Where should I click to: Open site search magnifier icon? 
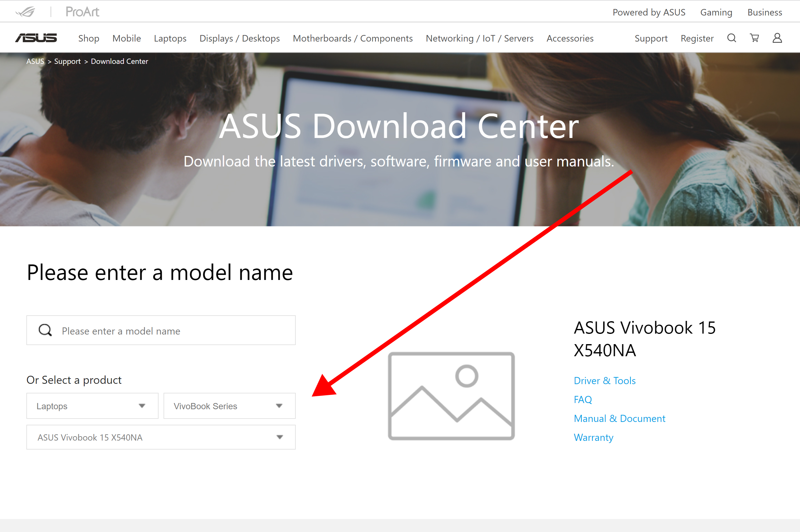[731, 38]
